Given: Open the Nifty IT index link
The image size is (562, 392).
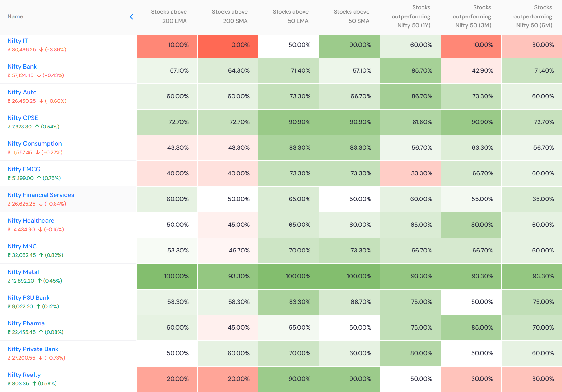Looking at the screenshot, I should tap(18, 41).
